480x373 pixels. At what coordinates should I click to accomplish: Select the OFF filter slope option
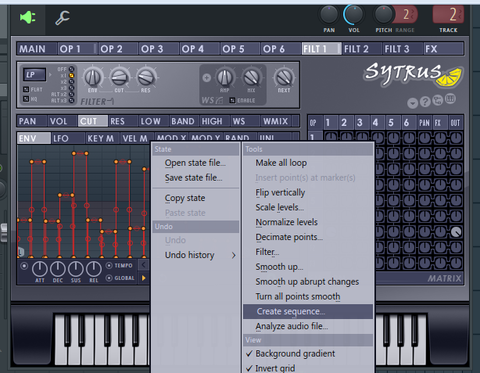pos(71,69)
